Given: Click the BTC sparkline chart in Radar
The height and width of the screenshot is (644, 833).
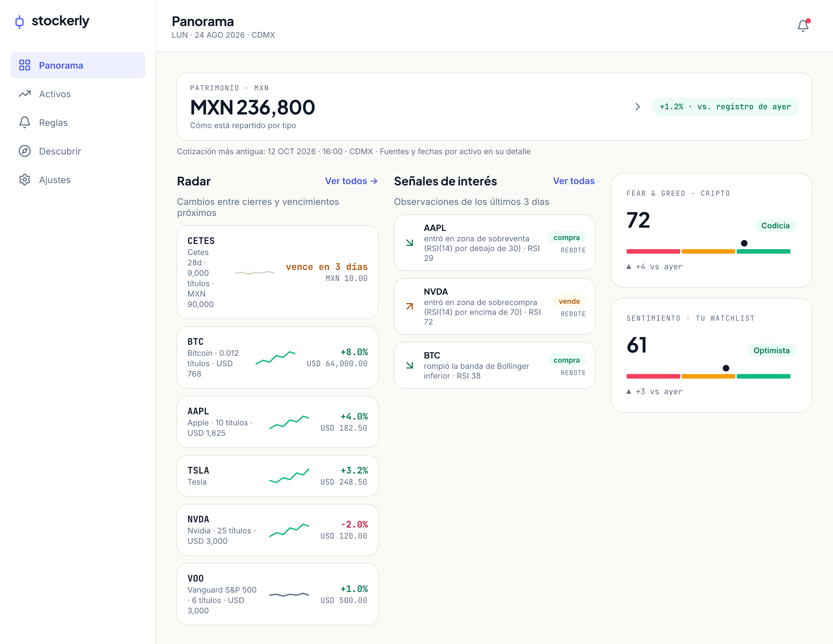Looking at the screenshot, I should pos(275,358).
